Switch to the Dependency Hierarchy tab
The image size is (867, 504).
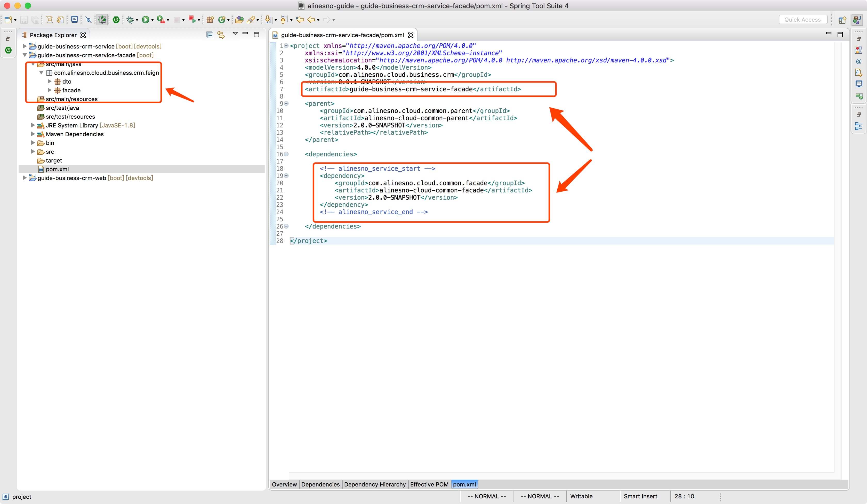point(374,484)
